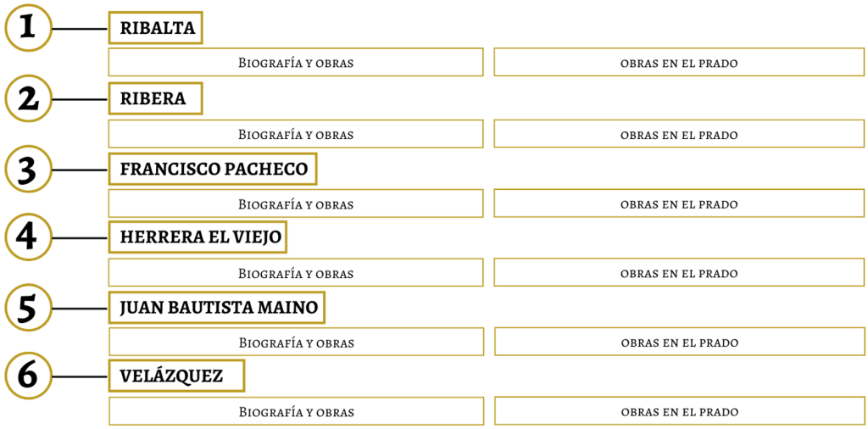Image resolution: width=868 pixels, height=429 pixels.
Task: Select the VELÁZQUEZ name label
Action: click(x=176, y=376)
